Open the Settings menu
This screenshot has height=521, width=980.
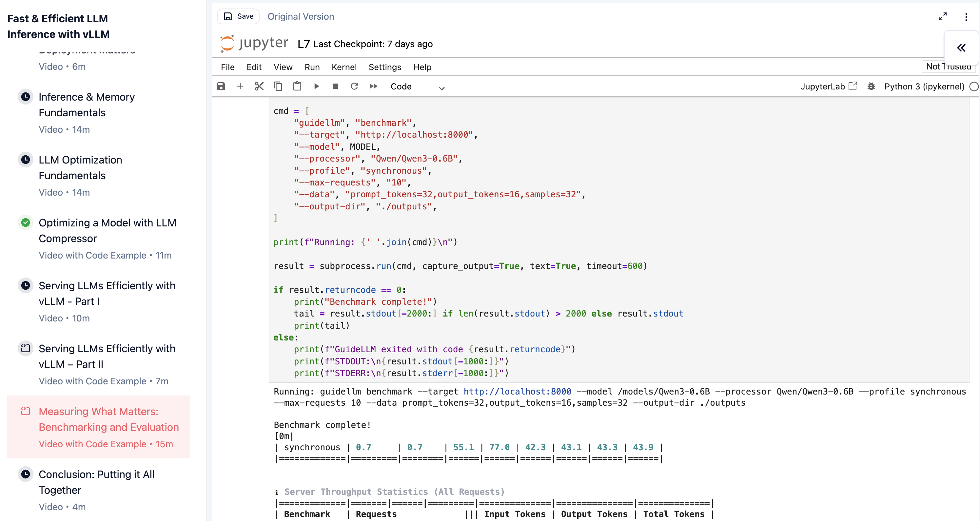click(384, 67)
